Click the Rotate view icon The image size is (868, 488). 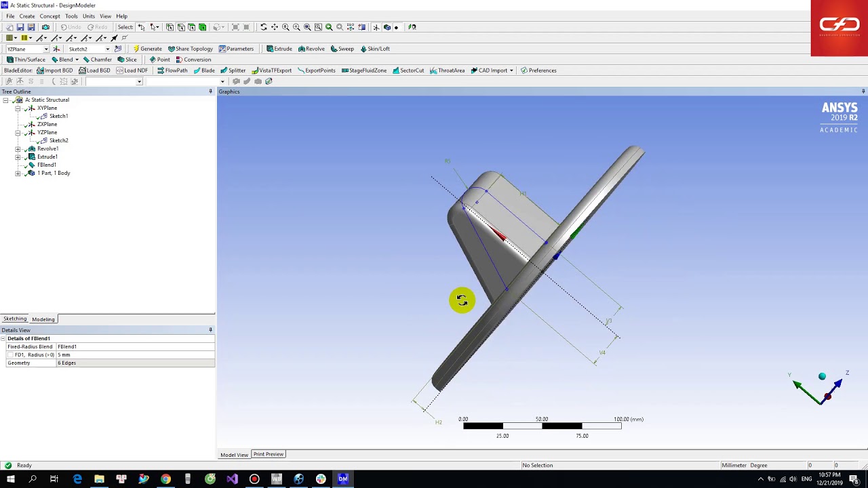pos(264,27)
